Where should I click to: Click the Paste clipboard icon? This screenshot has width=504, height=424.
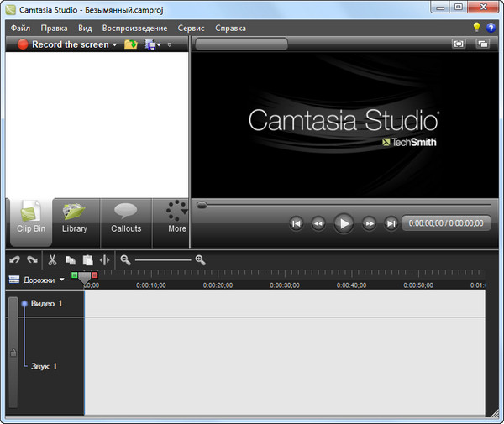(x=87, y=260)
